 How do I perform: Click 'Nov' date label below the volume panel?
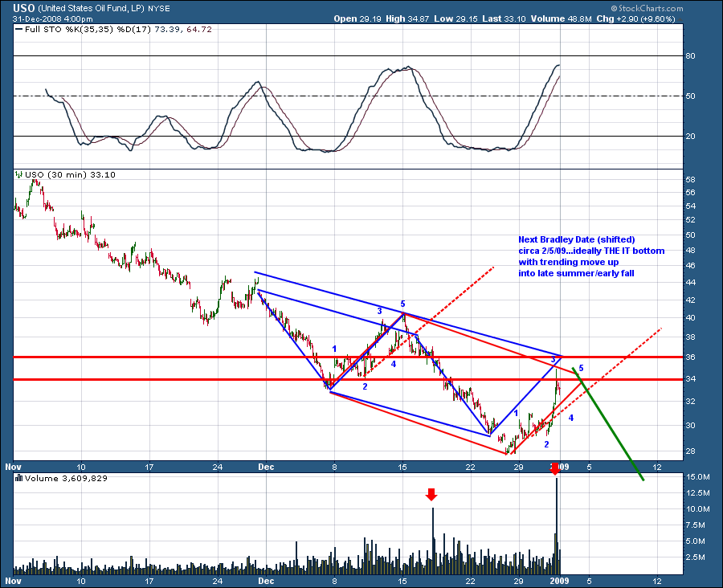14,581
